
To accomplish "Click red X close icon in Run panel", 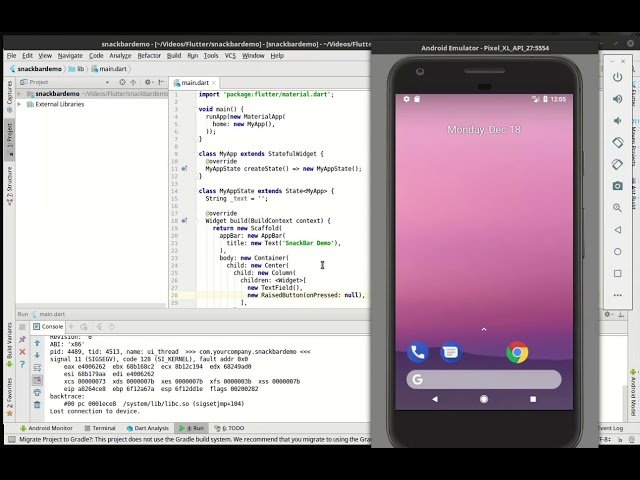I will (22, 352).
